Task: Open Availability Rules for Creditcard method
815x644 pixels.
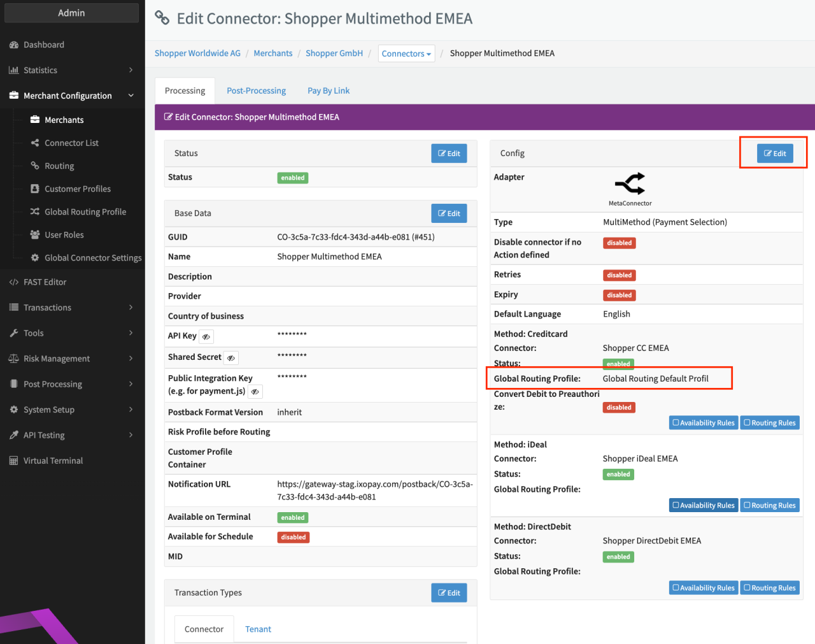Action: tap(704, 423)
